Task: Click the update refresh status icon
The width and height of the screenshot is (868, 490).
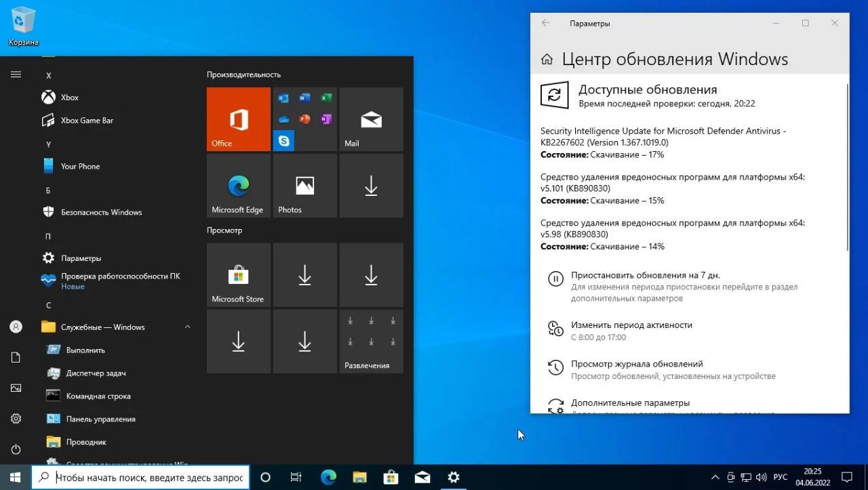Action: [x=554, y=95]
